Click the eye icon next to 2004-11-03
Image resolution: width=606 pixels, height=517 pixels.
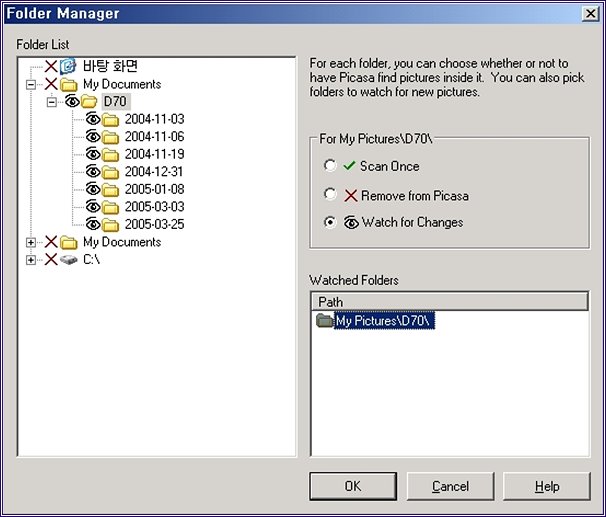(x=92, y=120)
